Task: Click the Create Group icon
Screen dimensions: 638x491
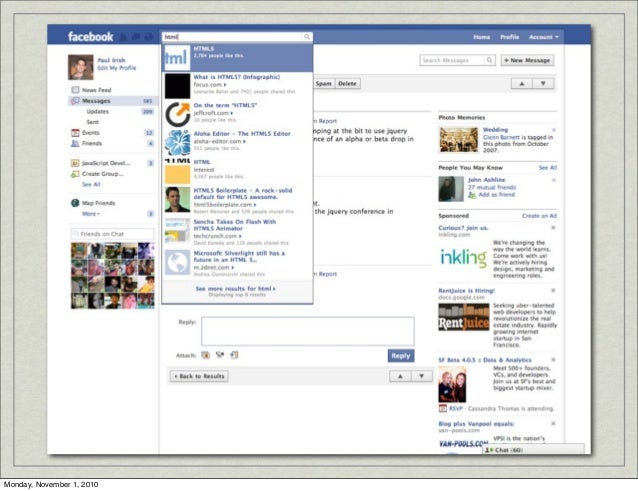Action: click(75, 174)
